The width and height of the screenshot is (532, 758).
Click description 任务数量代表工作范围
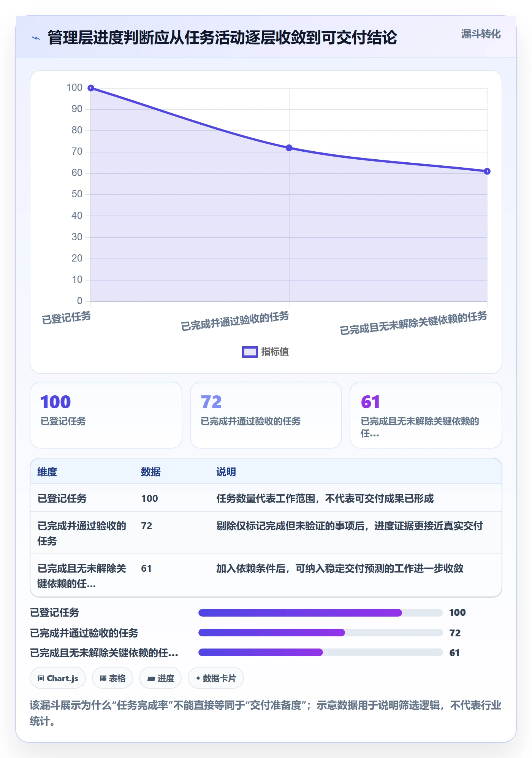325,498
